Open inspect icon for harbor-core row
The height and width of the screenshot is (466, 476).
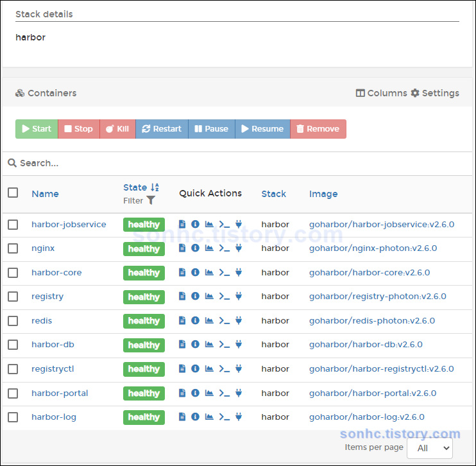click(x=195, y=272)
